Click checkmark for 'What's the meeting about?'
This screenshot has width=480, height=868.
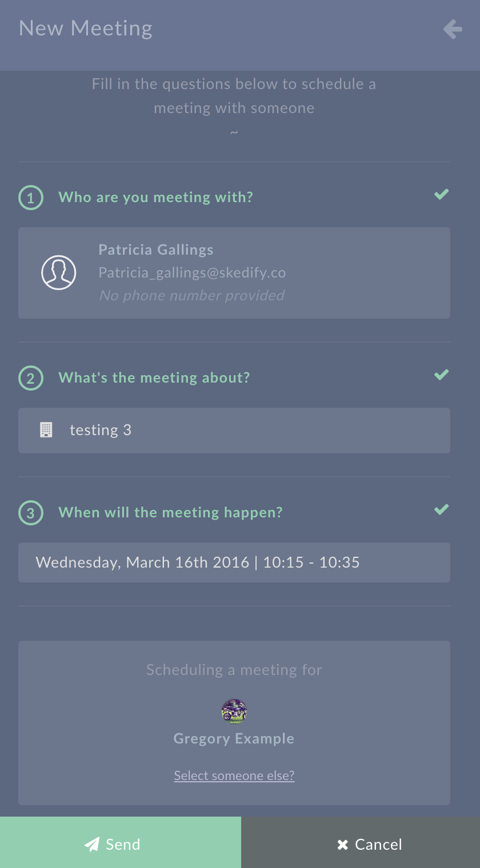(x=441, y=375)
